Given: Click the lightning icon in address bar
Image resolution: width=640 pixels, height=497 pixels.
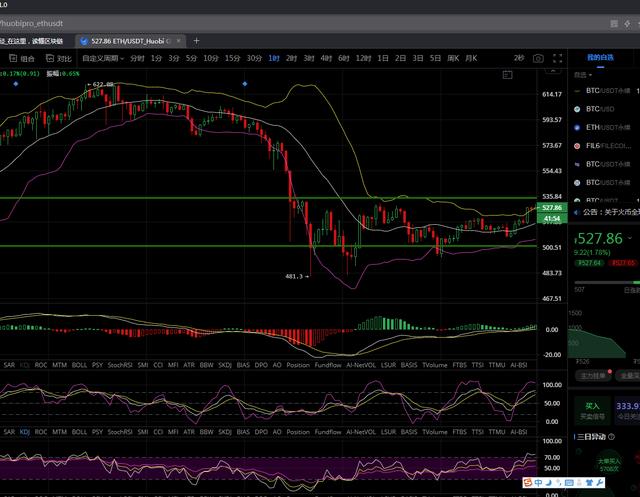Looking at the screenshot, I should (x=627, y=24).
